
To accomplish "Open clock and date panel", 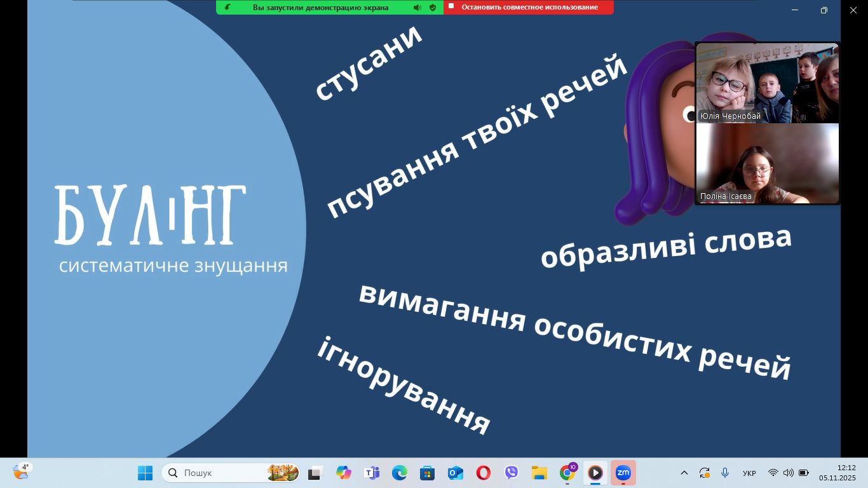I will (x=837, y=473).
